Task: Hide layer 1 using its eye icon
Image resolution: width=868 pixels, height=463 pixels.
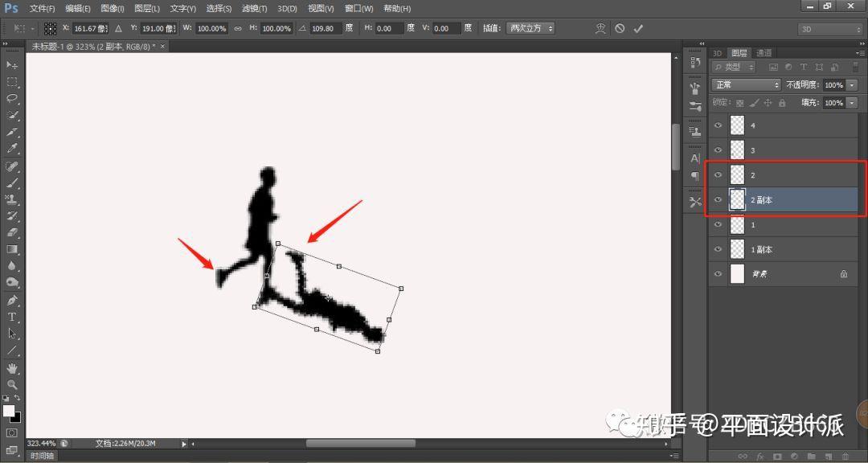Action: pos(718,225)
